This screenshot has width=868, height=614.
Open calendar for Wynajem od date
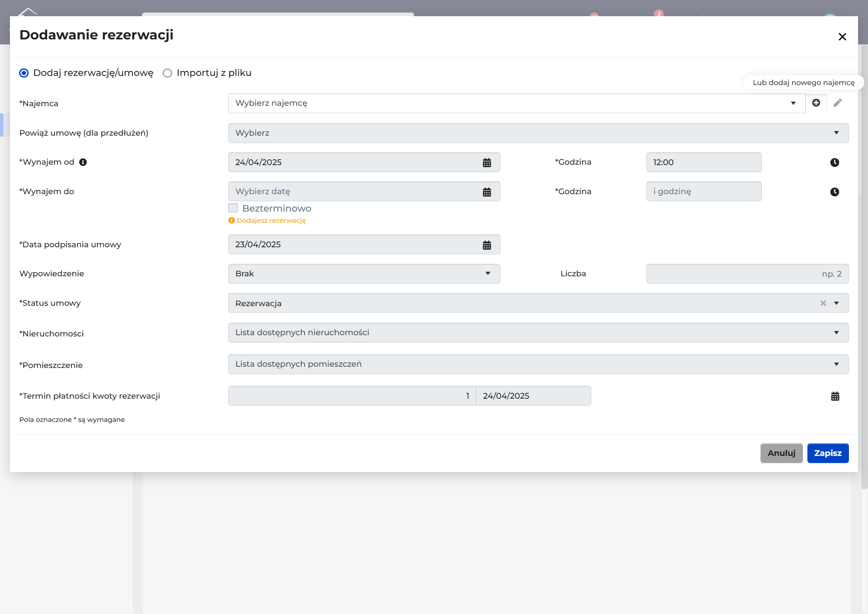[487, 163]
